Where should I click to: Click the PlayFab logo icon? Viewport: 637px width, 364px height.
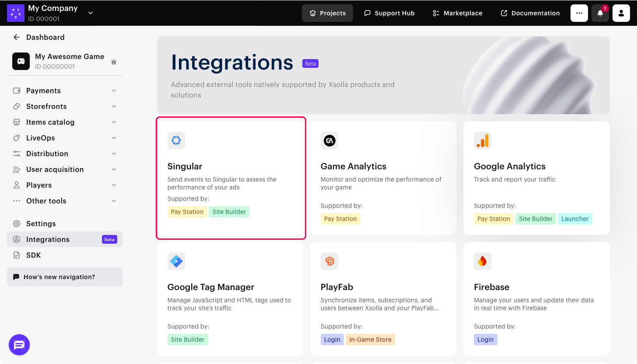(x=329, y=261)
